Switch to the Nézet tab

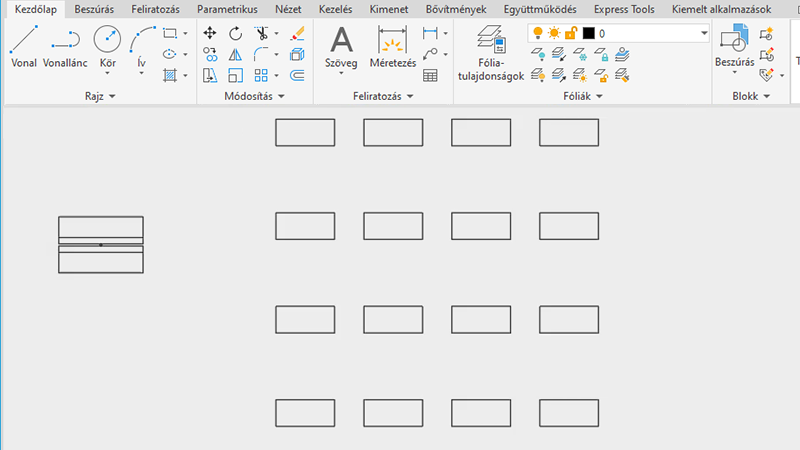288,9
